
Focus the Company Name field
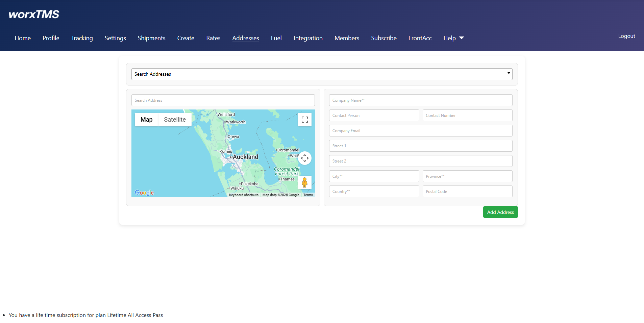[420, 100]
